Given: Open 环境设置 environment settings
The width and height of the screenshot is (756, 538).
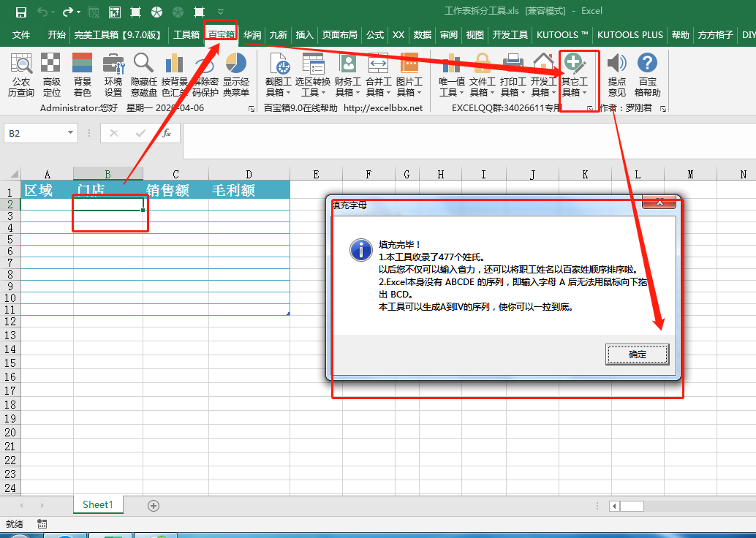Looking at the screenshot, I should tap(113, 75).
